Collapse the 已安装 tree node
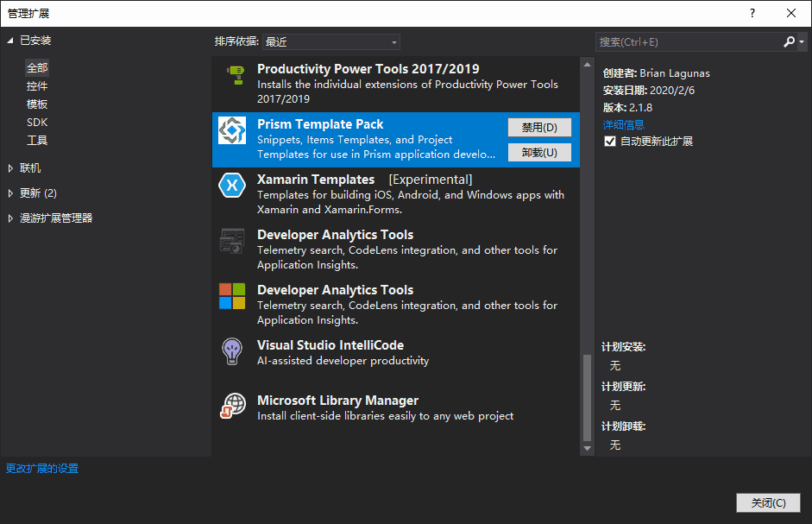The height and width of the screenshot is (524, 812). point(9,41)
